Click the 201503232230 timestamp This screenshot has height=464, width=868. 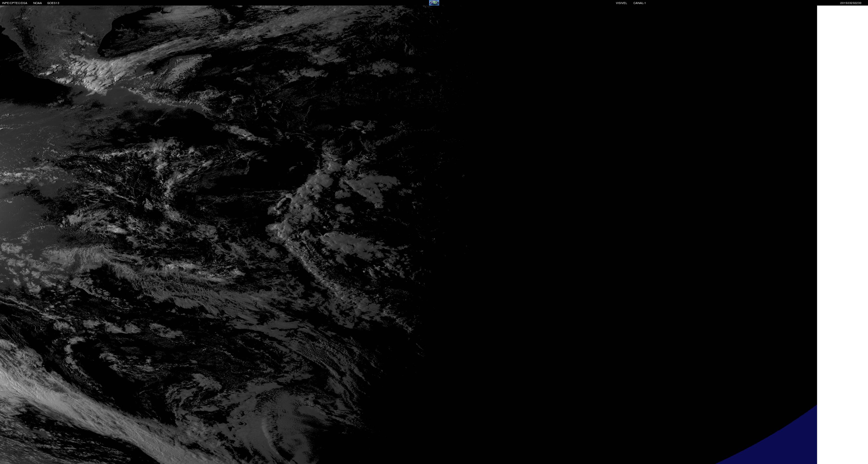850,3
